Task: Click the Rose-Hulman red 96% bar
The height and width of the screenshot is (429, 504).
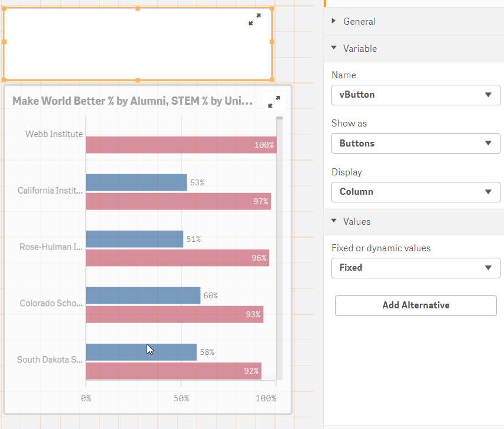Action: (x=177, y=258)
